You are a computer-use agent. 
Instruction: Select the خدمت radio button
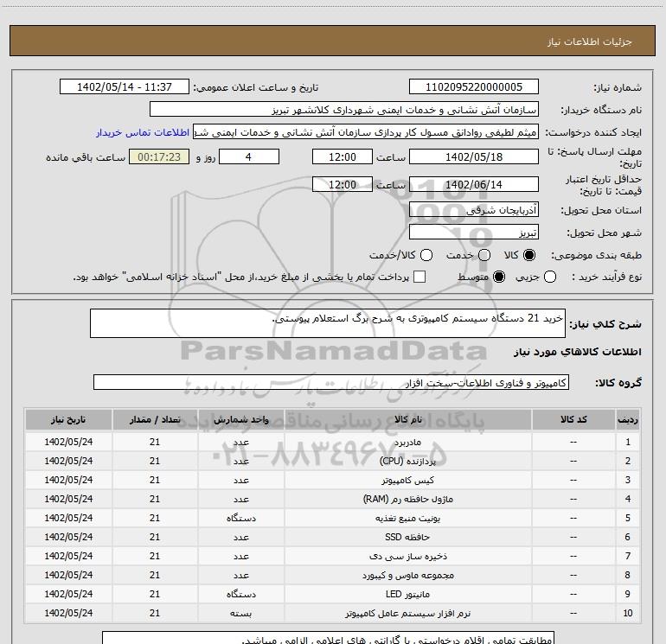coord(484,255)
